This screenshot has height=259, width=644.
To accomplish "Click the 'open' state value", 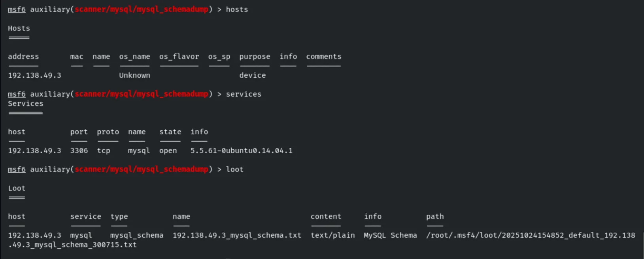I will pyautogui.click(x=168, y=151).
